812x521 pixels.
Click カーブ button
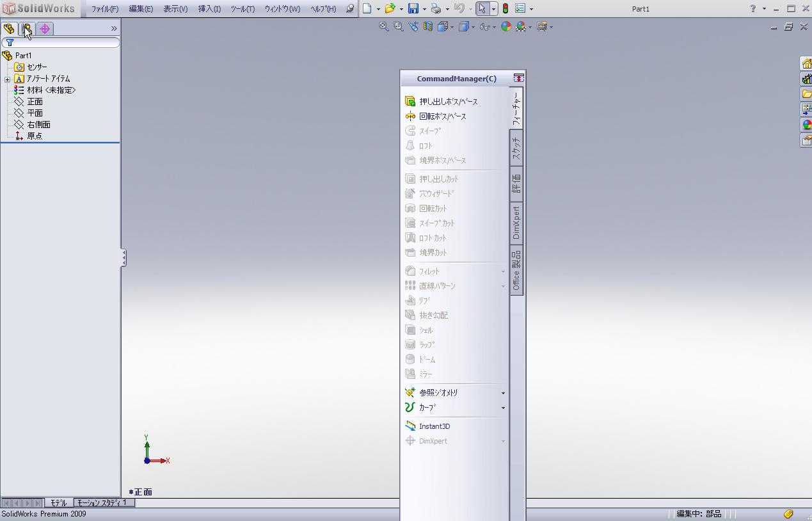click(x=421, y=408)
